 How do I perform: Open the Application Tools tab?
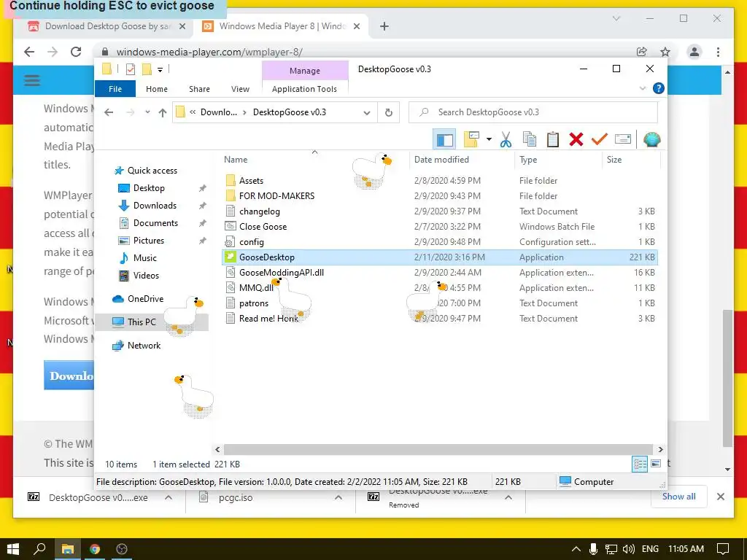(304, 89)
